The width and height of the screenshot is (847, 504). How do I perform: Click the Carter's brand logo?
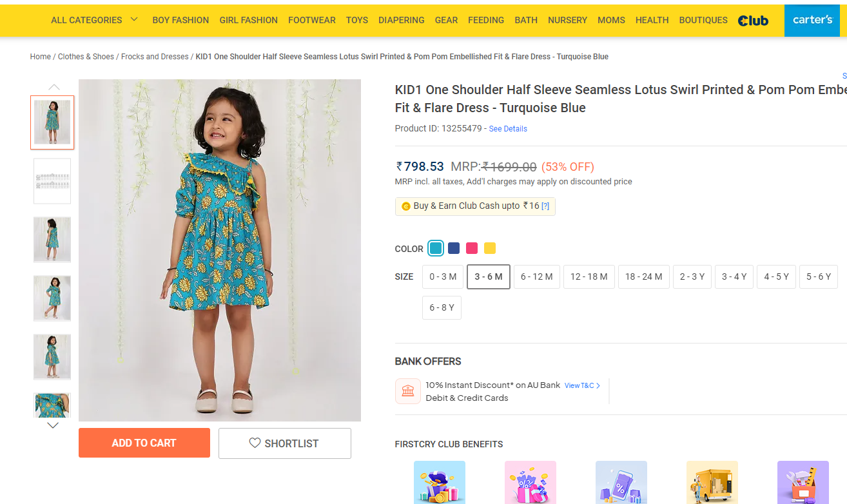[813, 20]
